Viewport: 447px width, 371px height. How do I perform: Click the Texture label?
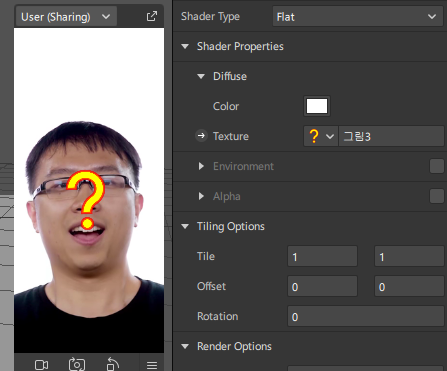tap(231, 136)
